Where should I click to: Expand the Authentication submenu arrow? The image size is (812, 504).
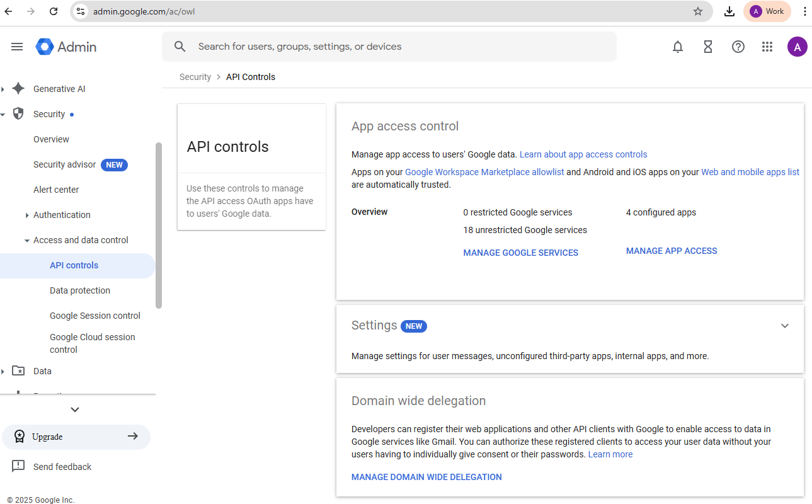pos(27,215)
